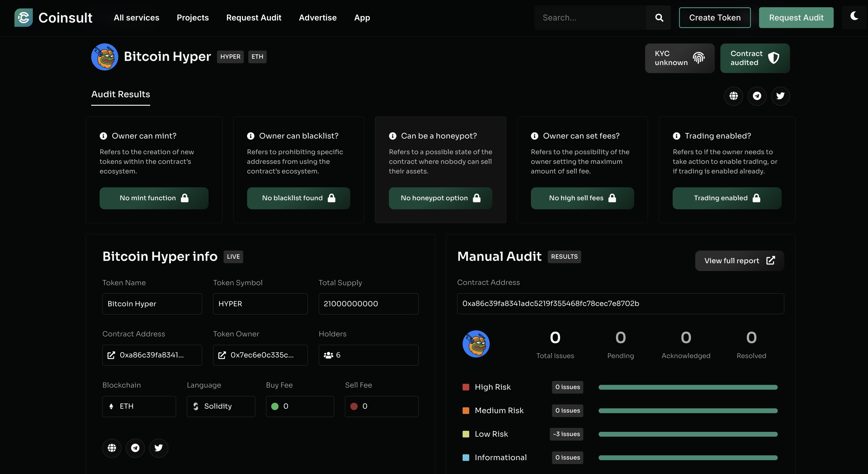This screenshot has height=474, width=868.
Task: Open Twitter icon in Bitcoin Hyper info panel
Action: tap(158, 448)
